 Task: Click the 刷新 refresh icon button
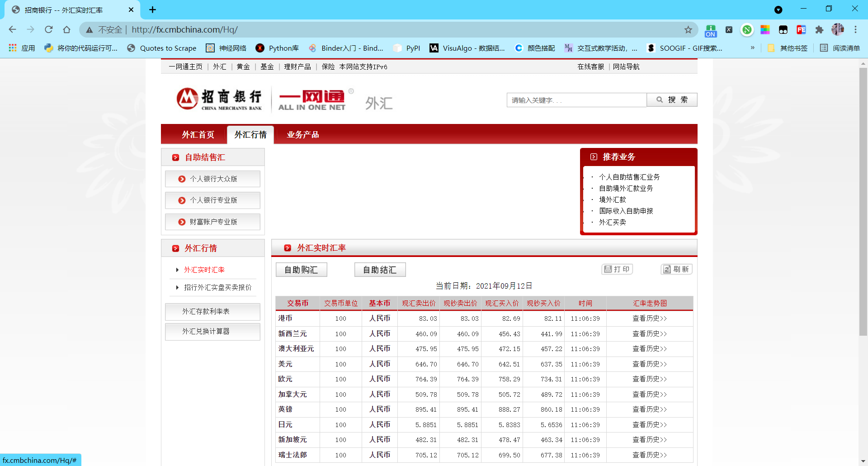677,269
